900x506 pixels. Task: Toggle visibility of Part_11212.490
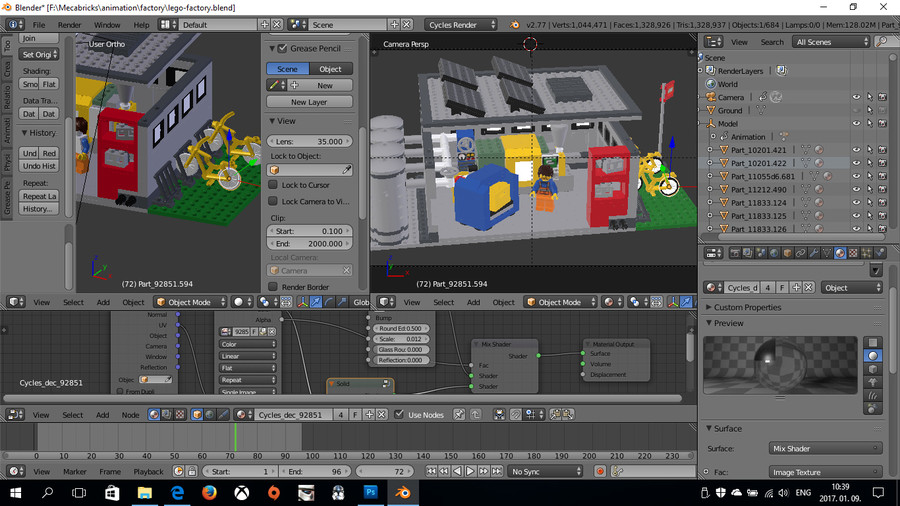click(856, 189)
